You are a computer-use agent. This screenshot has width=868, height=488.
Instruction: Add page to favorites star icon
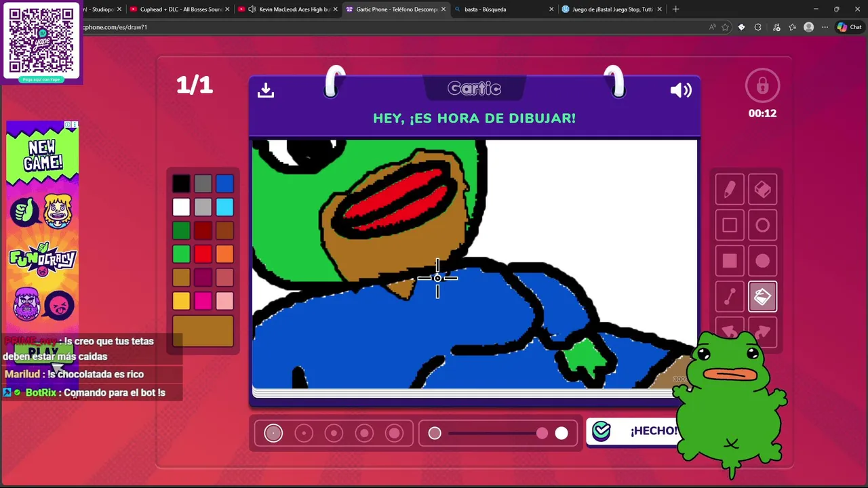(725, 27)
